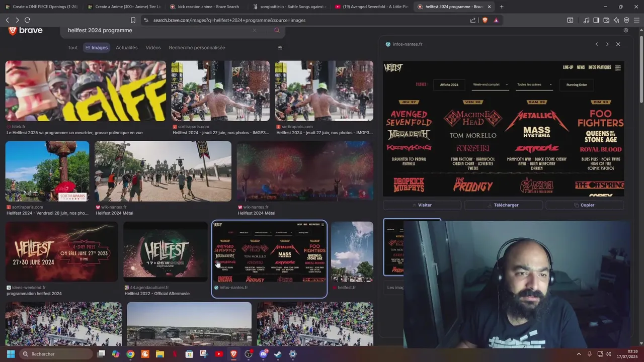The image size is (644, 362).
Task: Select the Vidéos search category
Action: 153,48
